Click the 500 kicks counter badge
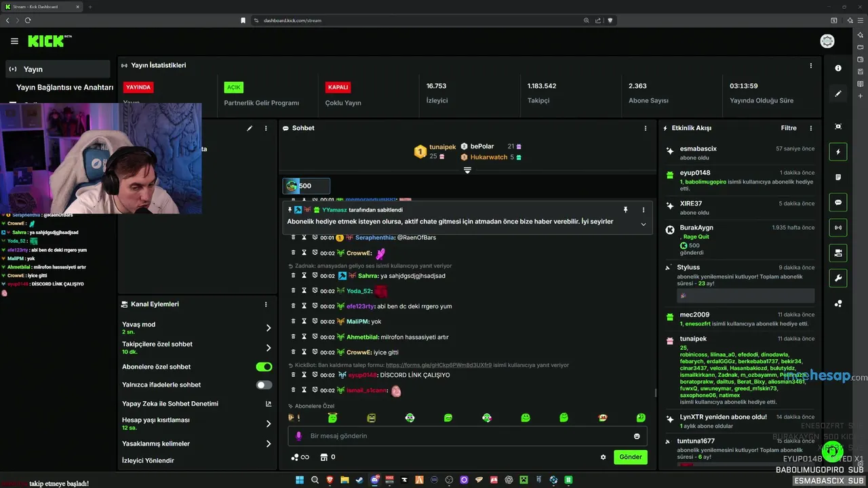Image resolution: width=868 pixels, height=488 pixels. pyautogui.click(x=307, y=186)
